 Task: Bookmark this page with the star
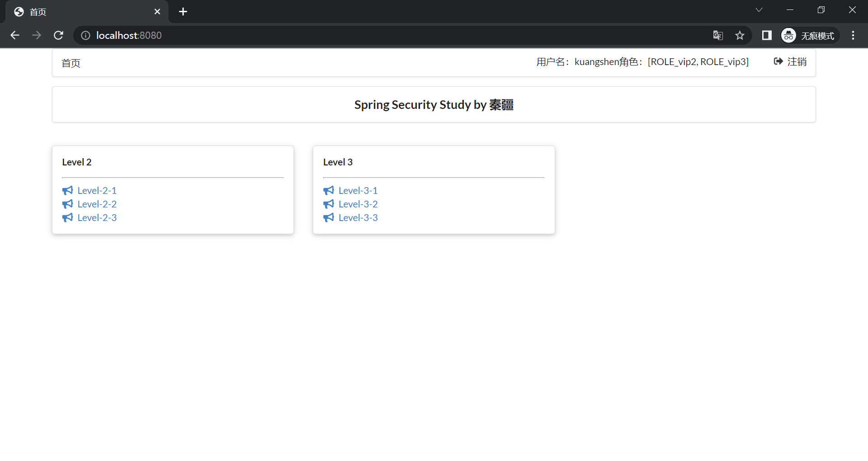pyautogui.click(x=740, y=35)
